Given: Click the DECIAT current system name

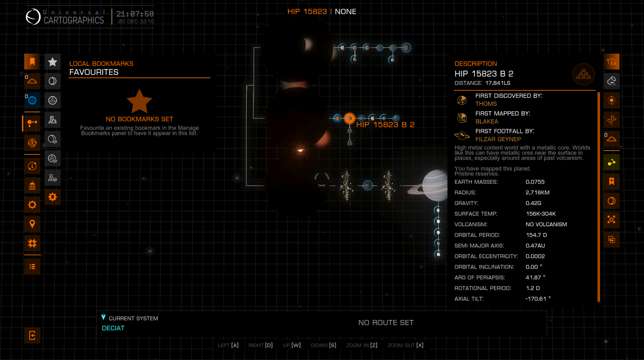Looking at the screenshot, I should point(113,328).
